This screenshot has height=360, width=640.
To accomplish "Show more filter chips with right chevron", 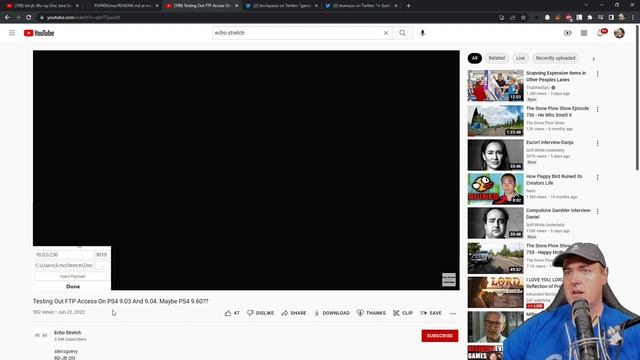I will [593, 59].
